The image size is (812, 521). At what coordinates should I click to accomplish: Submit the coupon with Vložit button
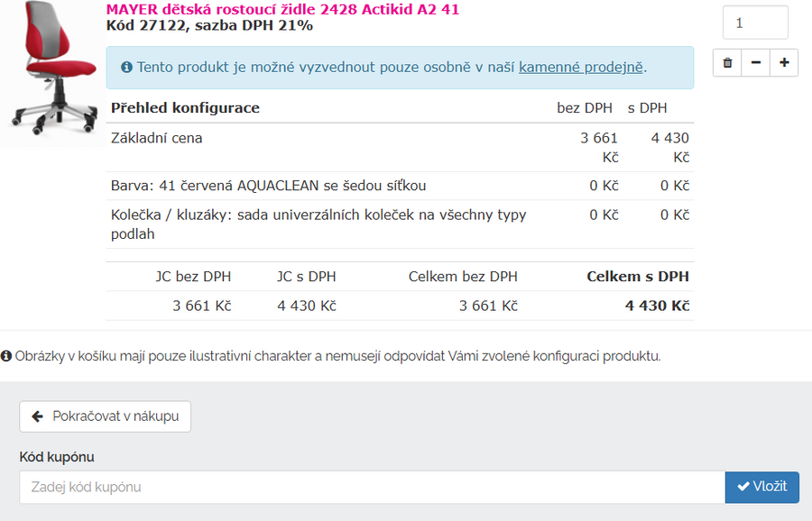pos(761,487)
